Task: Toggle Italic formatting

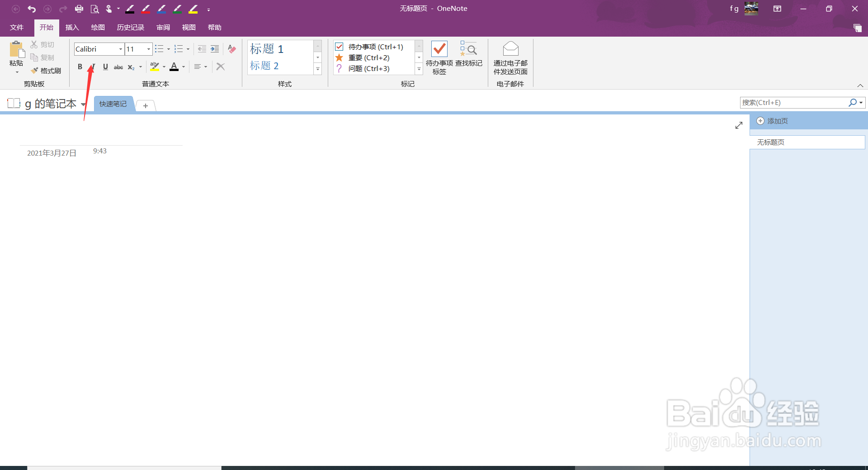Action: pos(93,66)
